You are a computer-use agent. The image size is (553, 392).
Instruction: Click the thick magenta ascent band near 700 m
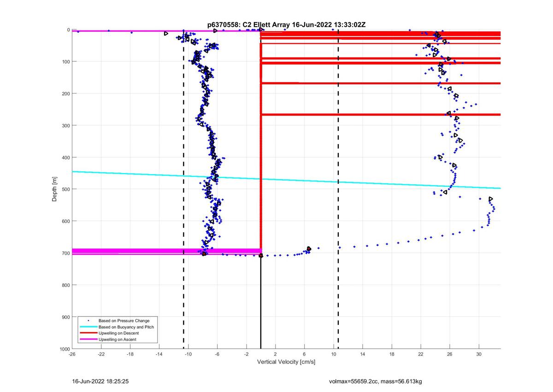point(166,251)
